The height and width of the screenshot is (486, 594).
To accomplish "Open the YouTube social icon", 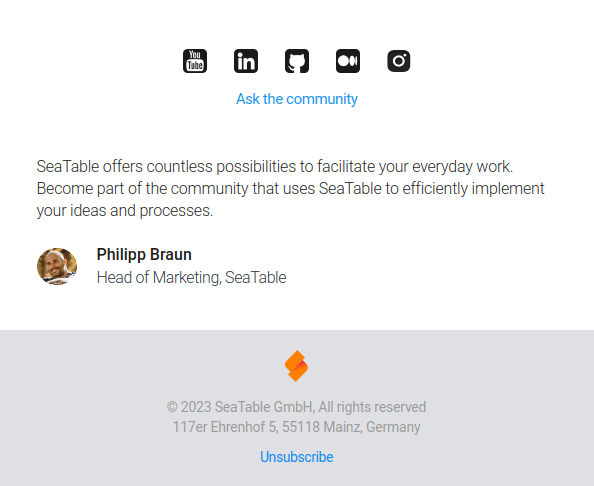I will tap(195, 61).
